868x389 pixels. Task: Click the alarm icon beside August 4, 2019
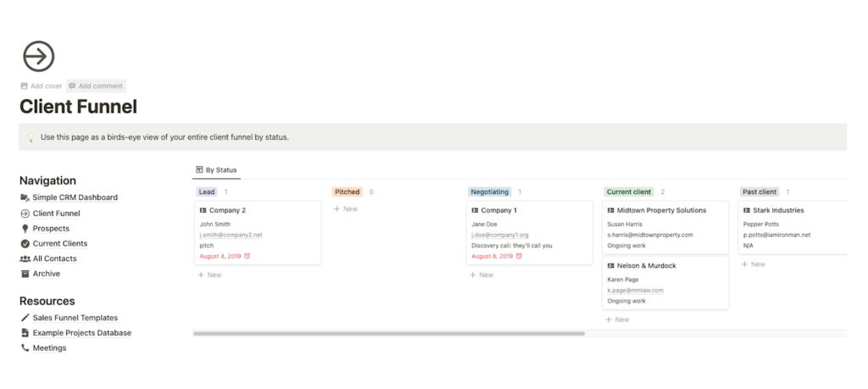(x=247, y=256)
